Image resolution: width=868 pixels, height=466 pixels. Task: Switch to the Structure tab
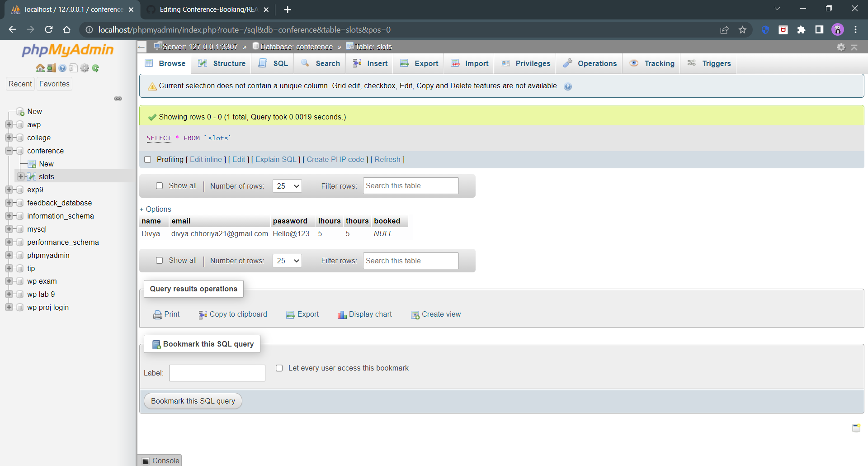222,63
